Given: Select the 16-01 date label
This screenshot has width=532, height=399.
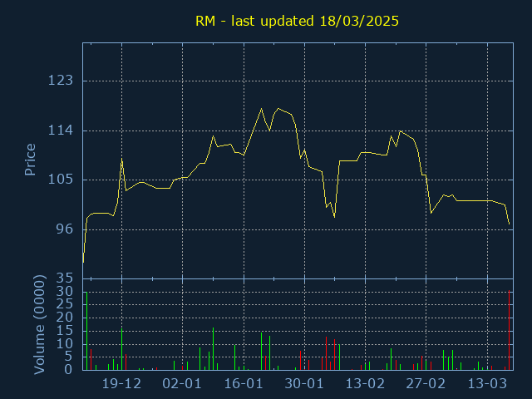Looking at the screenshot, I should point(244,384).
